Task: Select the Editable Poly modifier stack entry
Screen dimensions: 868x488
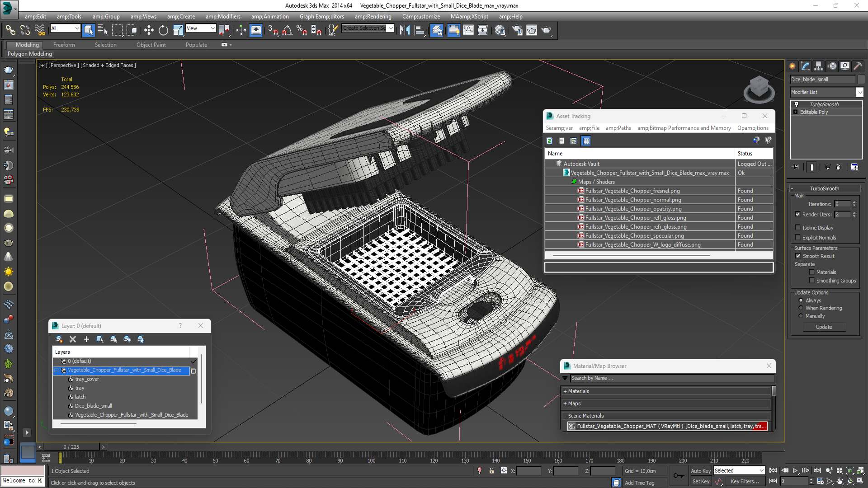Action: (814, 112)
